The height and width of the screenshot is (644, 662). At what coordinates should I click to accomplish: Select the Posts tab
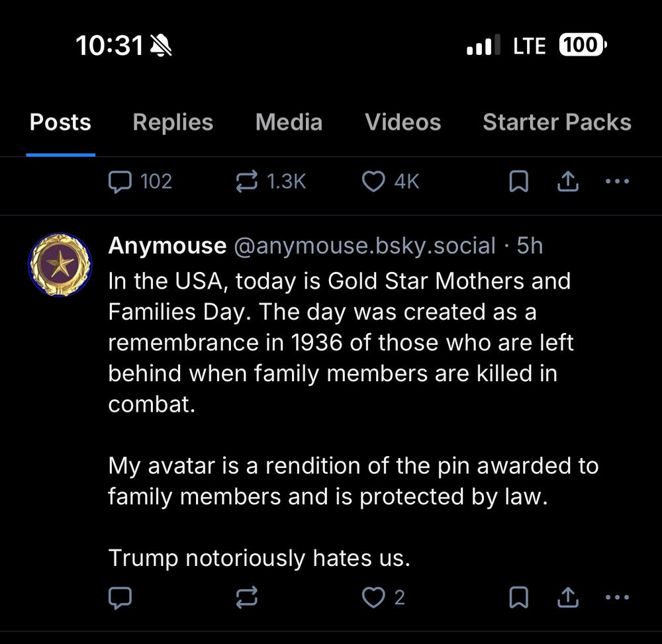click(60, 122)
